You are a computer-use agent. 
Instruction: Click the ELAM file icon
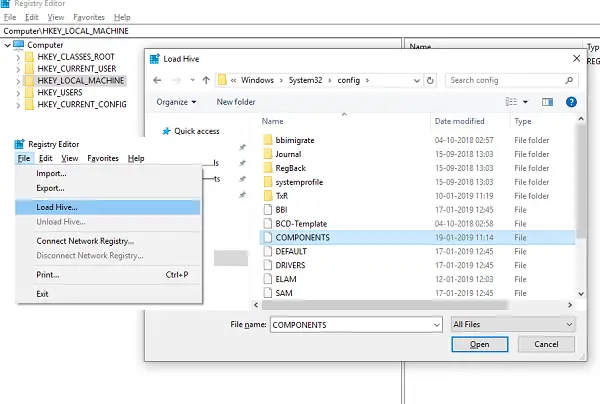268,279
